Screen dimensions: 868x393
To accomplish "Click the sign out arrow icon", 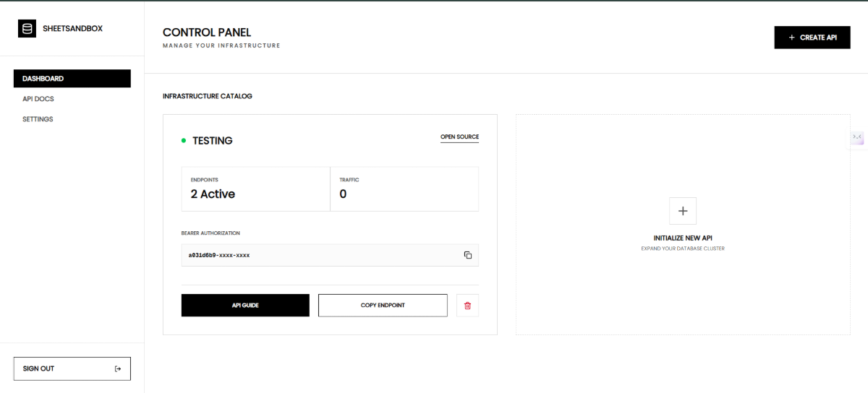I will click(118, 368).
